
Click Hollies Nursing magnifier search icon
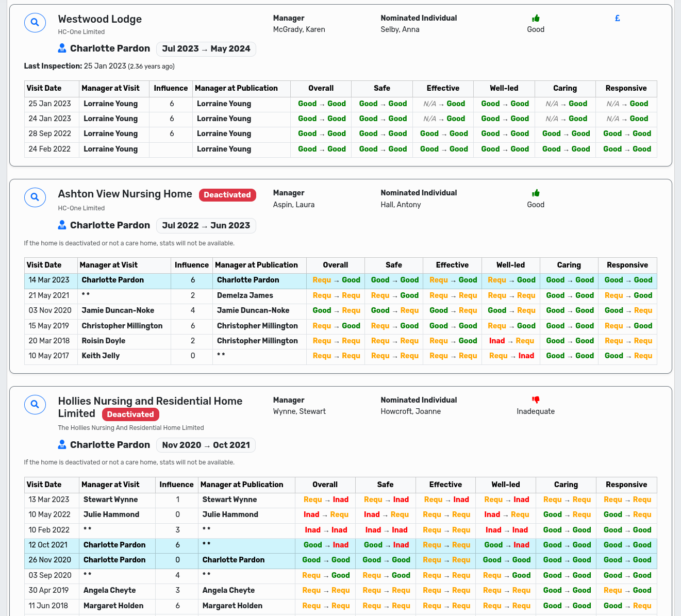click(x=35, y=405)
